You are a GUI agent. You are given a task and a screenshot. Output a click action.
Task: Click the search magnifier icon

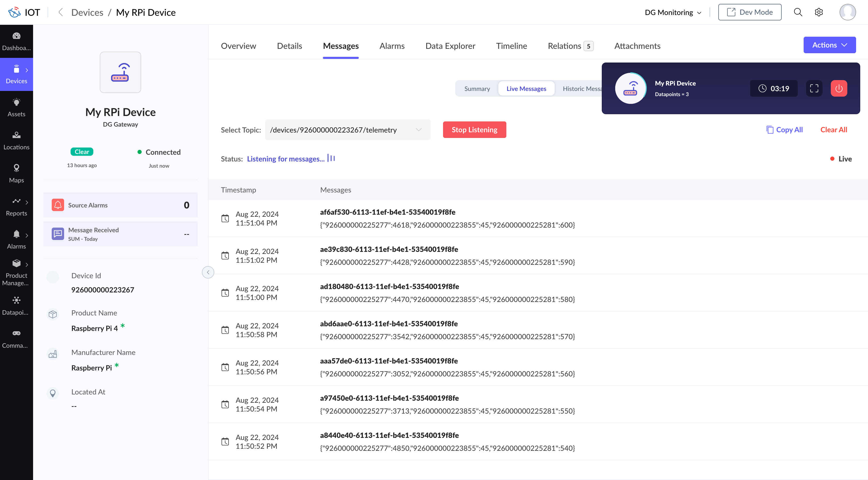tap(798, 12)
